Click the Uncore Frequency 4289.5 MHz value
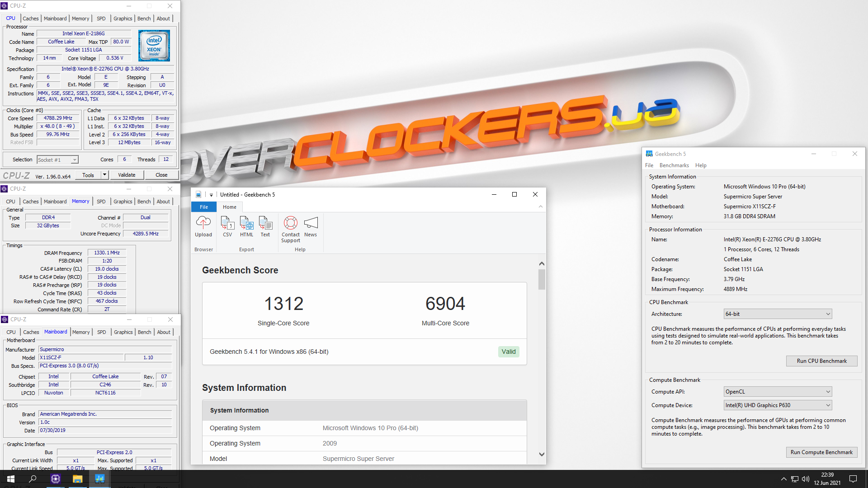Viewport: 868px width, 488px height. point(146,234)
